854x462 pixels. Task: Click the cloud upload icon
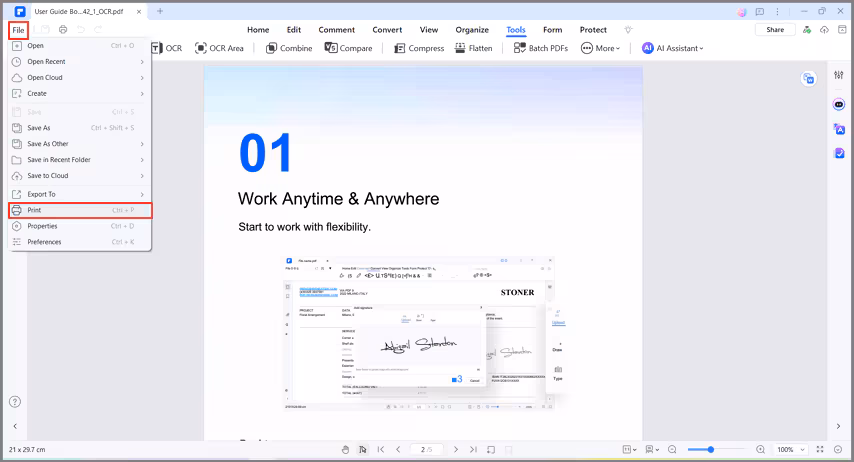click(x=825, y=30)
